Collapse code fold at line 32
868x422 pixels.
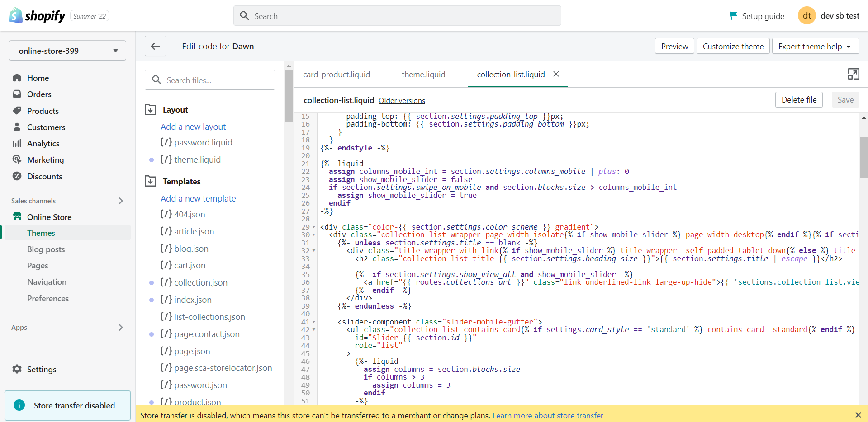click(314, 251)
